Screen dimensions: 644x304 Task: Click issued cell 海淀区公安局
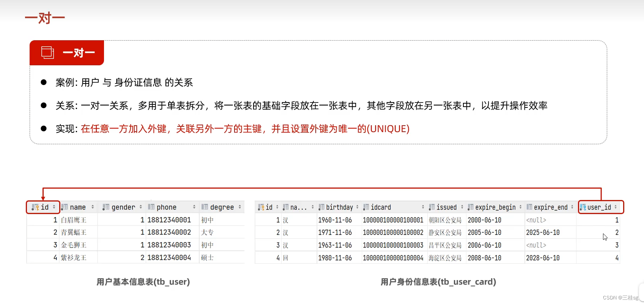point(445,258)
